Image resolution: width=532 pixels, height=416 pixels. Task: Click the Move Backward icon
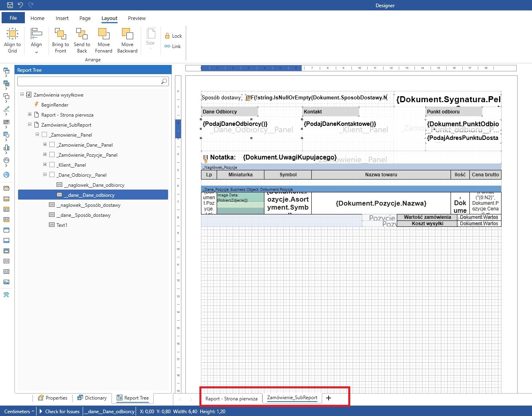[127, 34]
